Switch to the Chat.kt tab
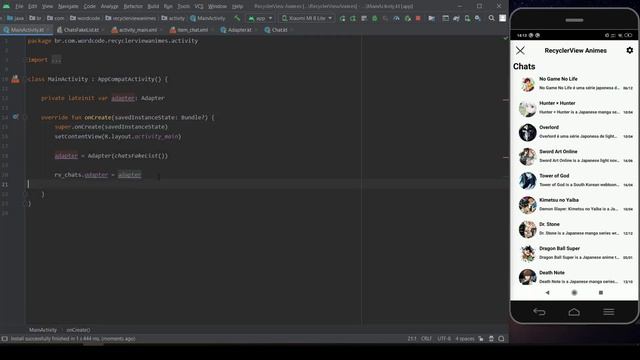Image resolution: width=640 pixels, height=360 pixels. point(279,30)
